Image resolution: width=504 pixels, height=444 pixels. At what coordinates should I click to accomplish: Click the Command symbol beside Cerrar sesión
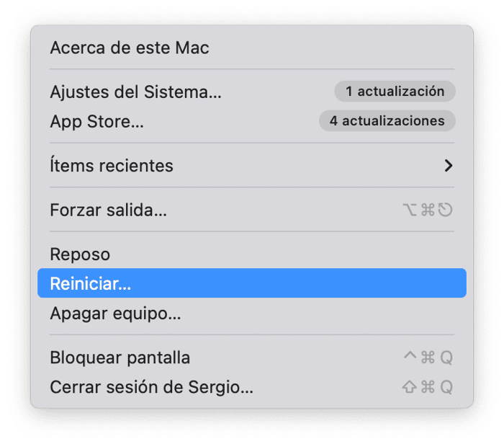pos(428,387)
